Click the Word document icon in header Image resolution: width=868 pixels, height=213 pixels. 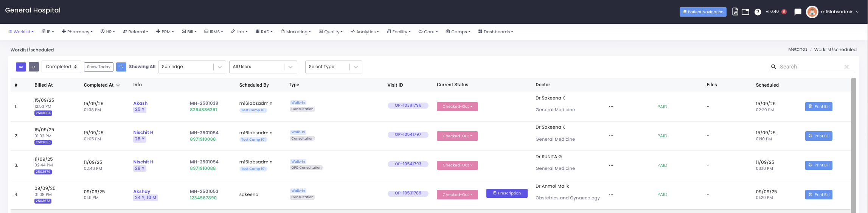point(735,12)
